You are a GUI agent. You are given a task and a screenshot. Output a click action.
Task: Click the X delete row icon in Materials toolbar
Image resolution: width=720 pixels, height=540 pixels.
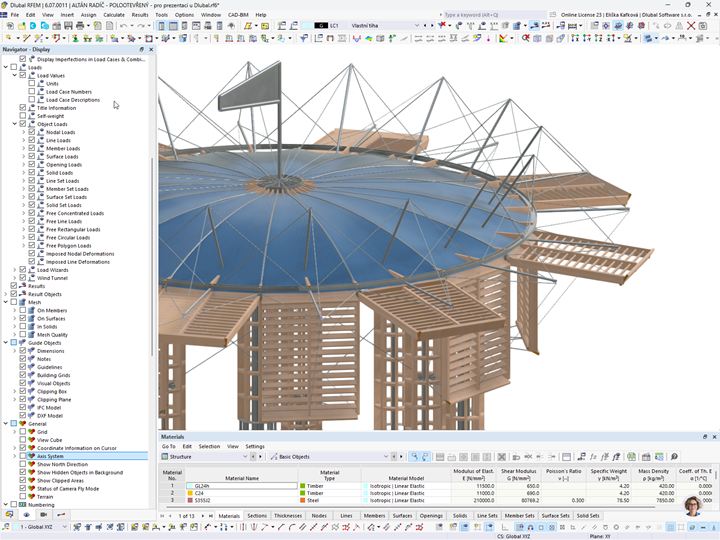tap(502, 457)
